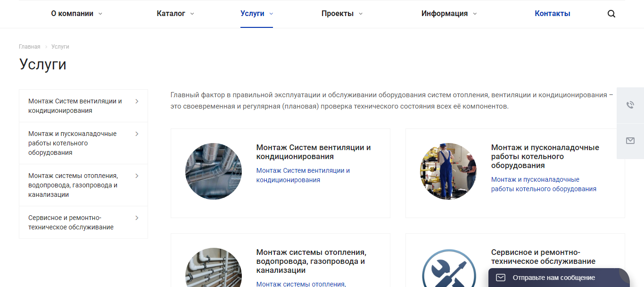Screen dimensions: 644x287
Task: Open the Услуги menu item
Action: (x=252, y=14)
